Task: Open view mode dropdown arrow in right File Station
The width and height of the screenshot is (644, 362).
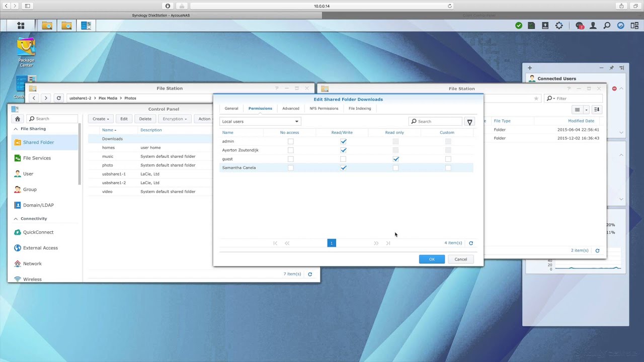Action: pyautogui.click(x=586, y=110)
